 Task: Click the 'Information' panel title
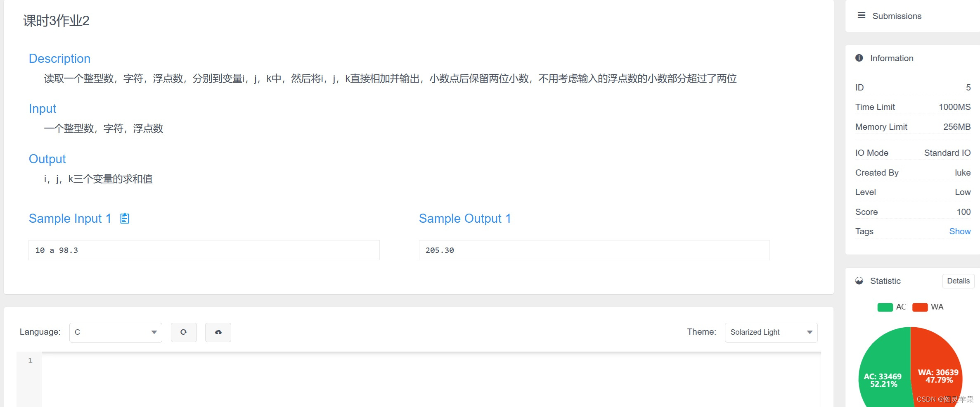point(892,58)
